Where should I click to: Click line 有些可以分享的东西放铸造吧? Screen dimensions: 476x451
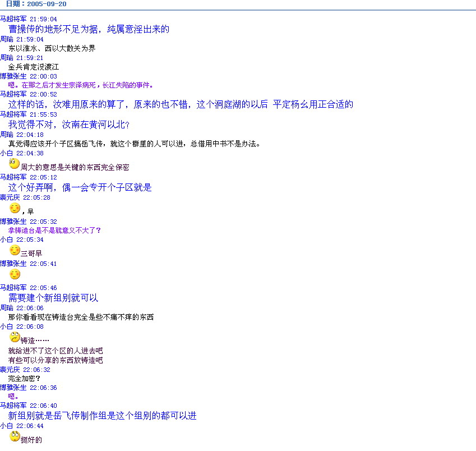(56, 361)
